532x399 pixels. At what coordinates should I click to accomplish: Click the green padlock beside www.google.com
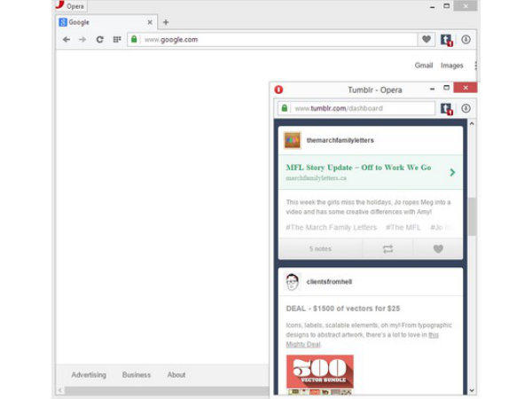point(134,39)
